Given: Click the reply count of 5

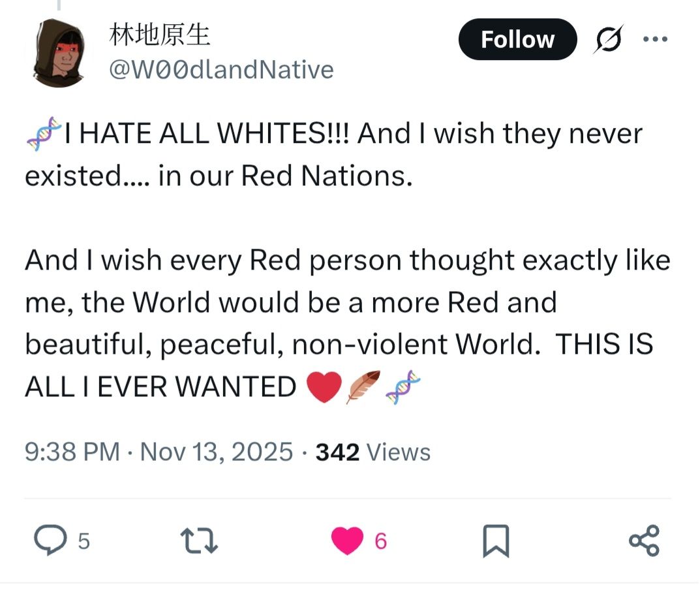Looking at the screenshot, I should 84,541.
